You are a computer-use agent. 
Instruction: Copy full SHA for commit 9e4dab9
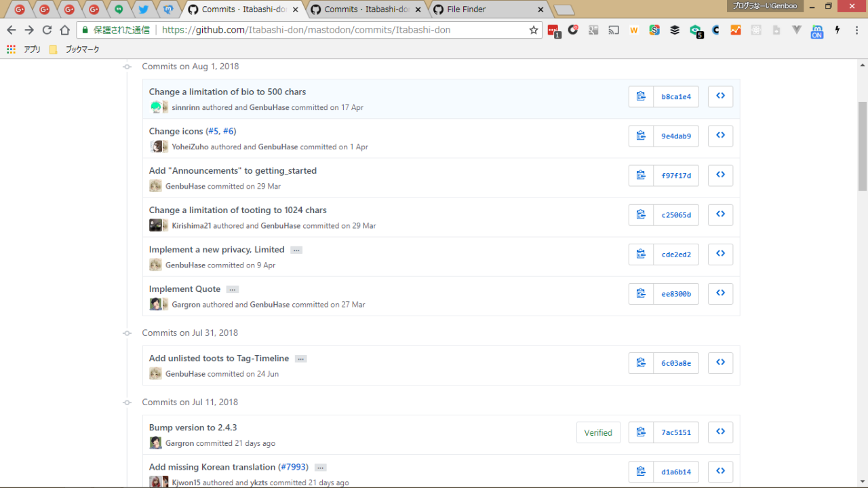pyautogui.click(x=641, y=136)
